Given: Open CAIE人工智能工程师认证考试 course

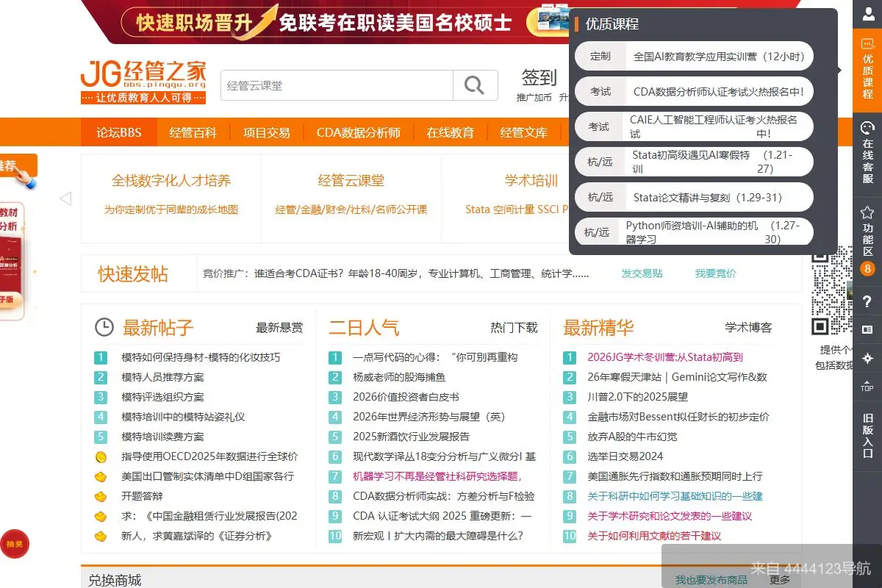Looking at the screenshot, I should pyautogui.click(x=694, y=126).
